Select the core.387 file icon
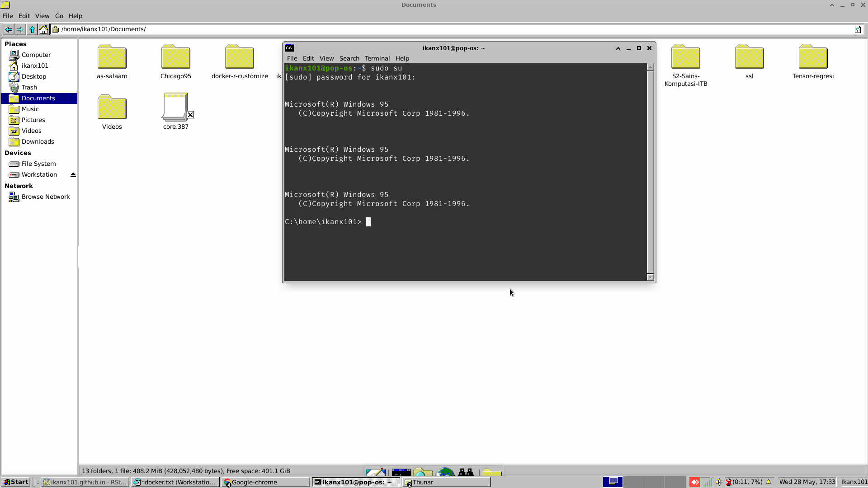 pyautogui.click(x=175, y=107)
